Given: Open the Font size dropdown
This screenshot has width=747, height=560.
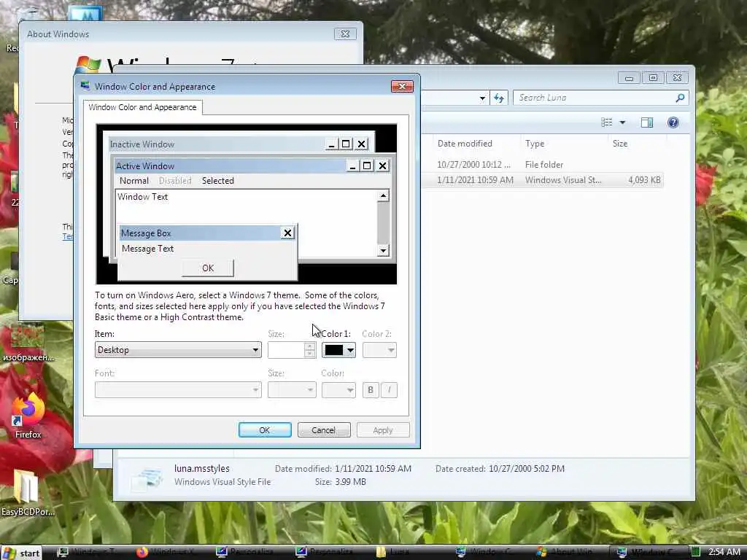Looking at the screenshot, I should pyautogui.click(x=292, y=390).
